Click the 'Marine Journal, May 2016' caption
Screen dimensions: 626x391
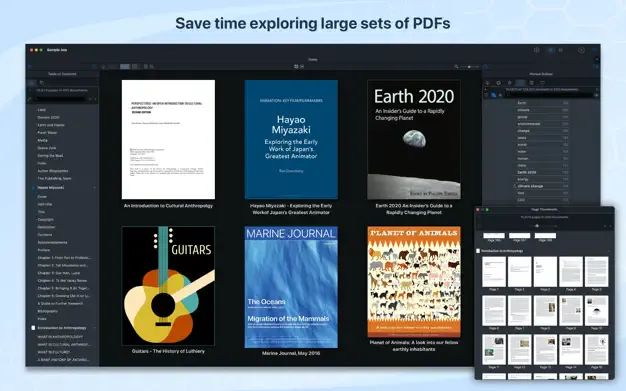[x=291, y=353]
